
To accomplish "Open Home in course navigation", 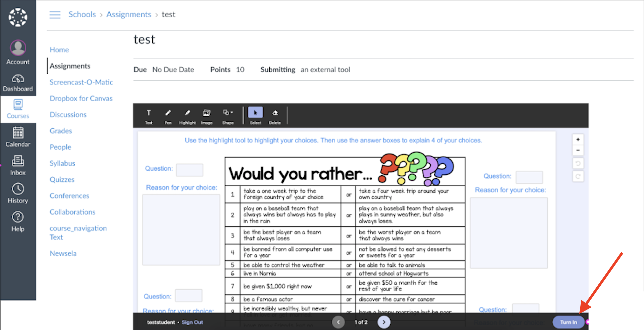I will point(59,50).
